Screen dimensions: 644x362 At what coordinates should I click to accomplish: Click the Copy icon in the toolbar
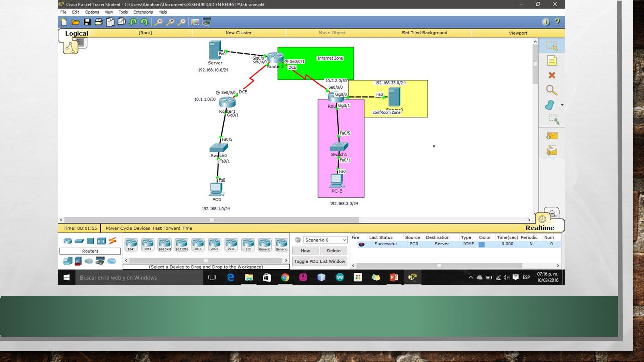(110, 22)
